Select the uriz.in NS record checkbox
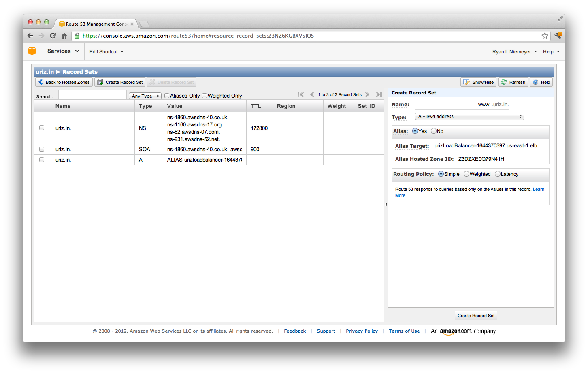Screen dimensions: 588x374 (x=42, y=128)
